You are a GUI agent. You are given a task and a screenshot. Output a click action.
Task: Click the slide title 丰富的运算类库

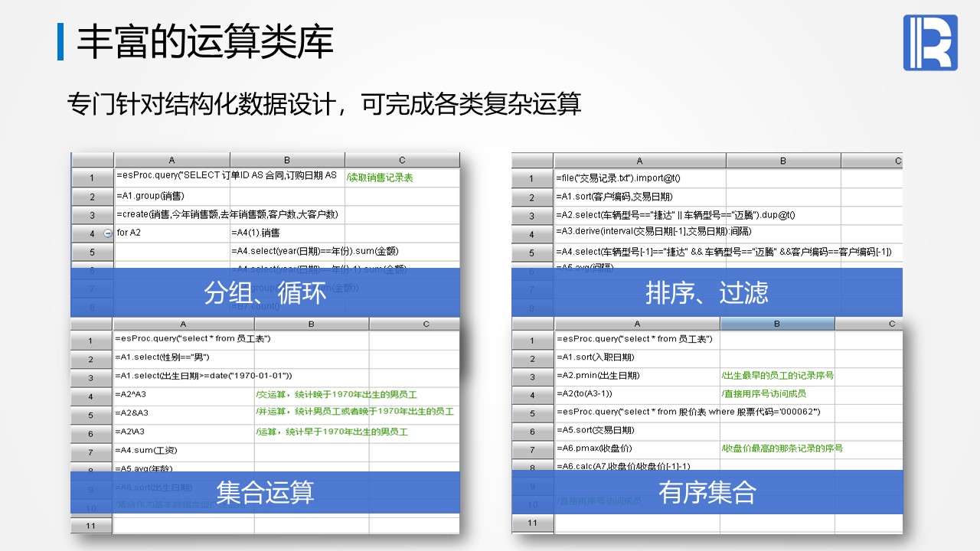[x=204, y=41]
